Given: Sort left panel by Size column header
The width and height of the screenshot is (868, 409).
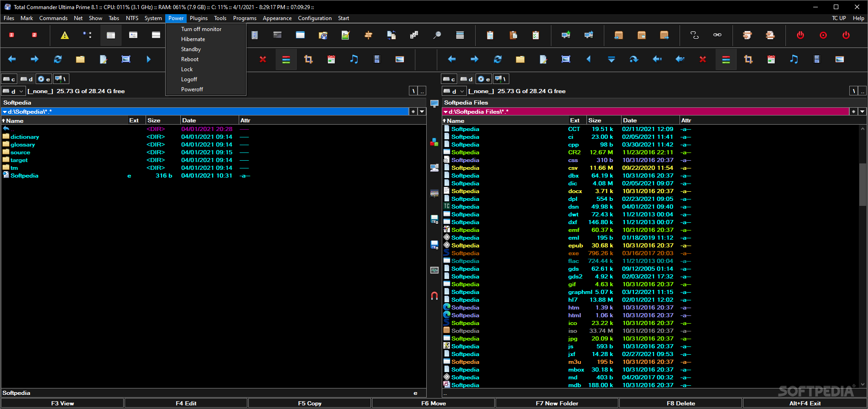Looking at the screenshot, I should [x=163, y=121].
